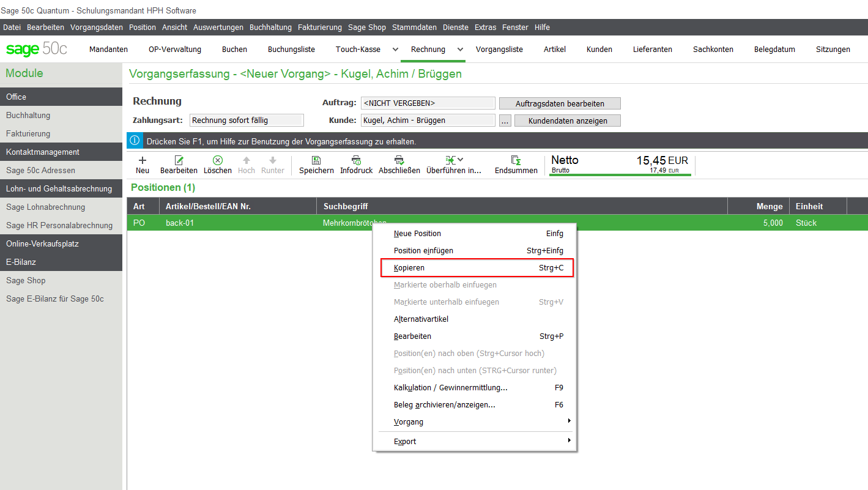The image size is (868, 490).
Task: Switch to the Belegdatum tab
Action: (x=774, y=50)
